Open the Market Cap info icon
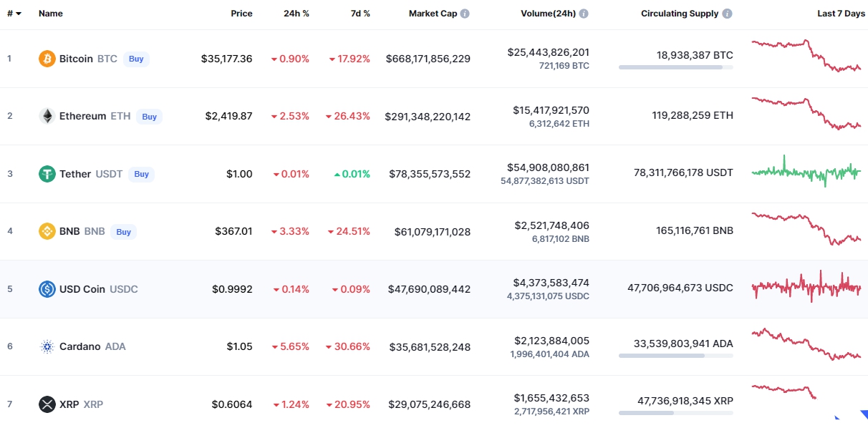The image size is (868, 428). [465, 14]
